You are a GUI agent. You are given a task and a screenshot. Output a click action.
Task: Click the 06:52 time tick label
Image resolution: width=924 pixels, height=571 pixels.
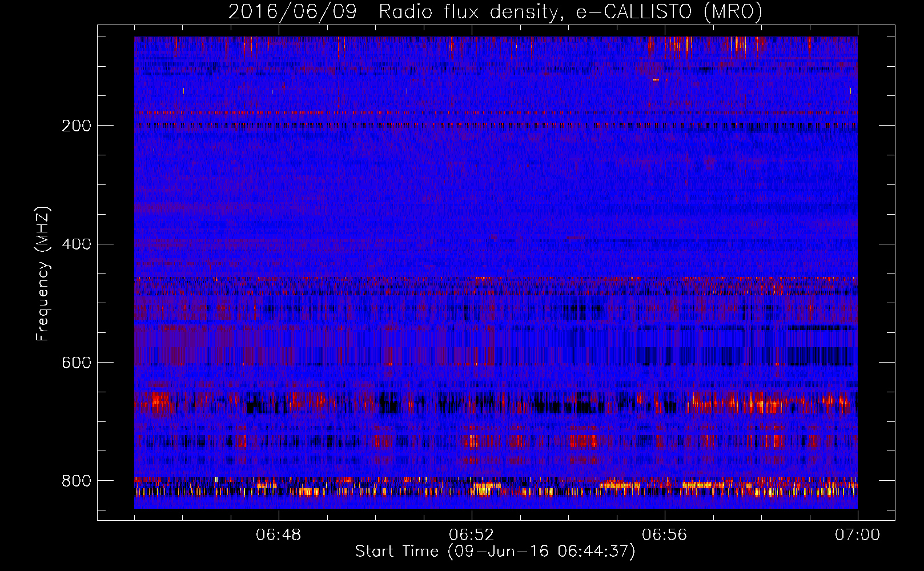click(471, 535)
